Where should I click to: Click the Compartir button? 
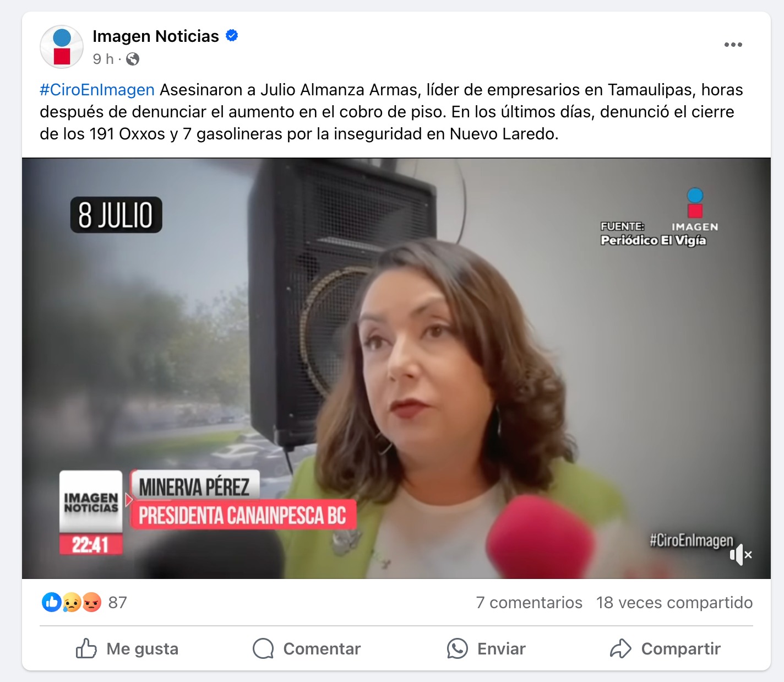(x=665, y=648)
